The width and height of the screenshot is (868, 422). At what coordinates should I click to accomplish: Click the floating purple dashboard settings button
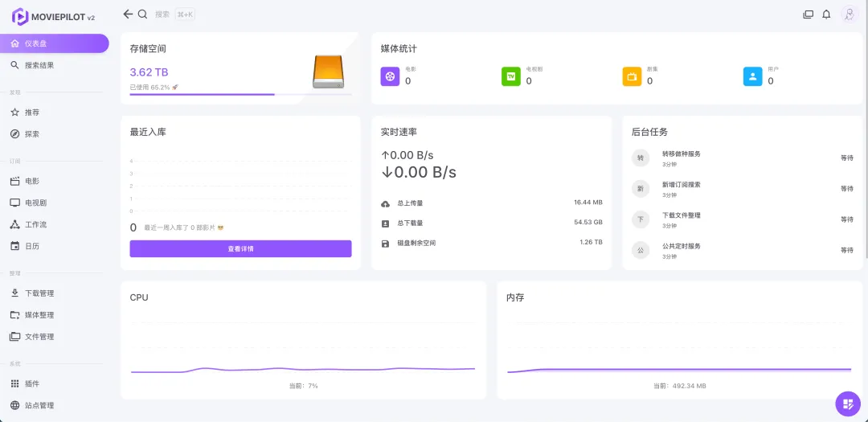pyautogui.click(x=848, y=404)
